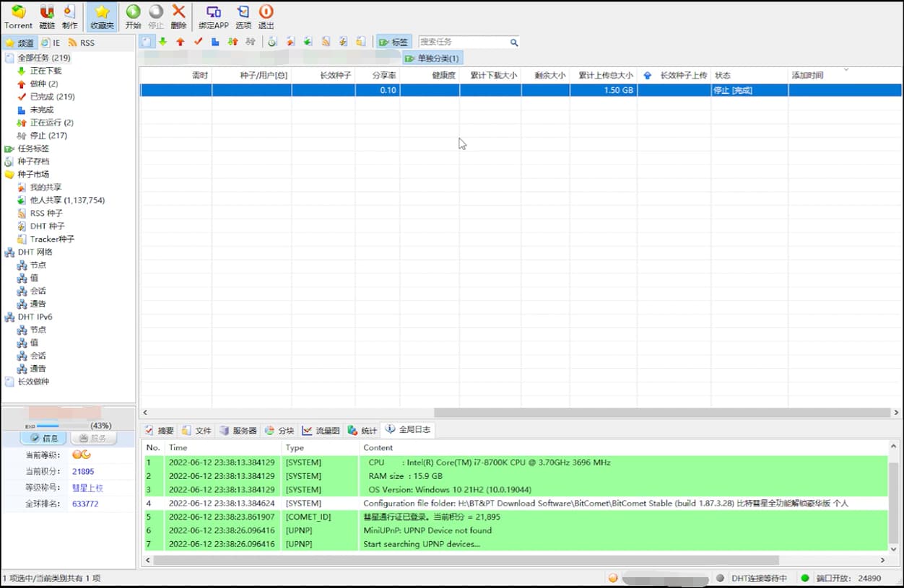The image size is (904, 588).
Task: Switch to the 流量图 tab
Action: [x=321, y=431]
